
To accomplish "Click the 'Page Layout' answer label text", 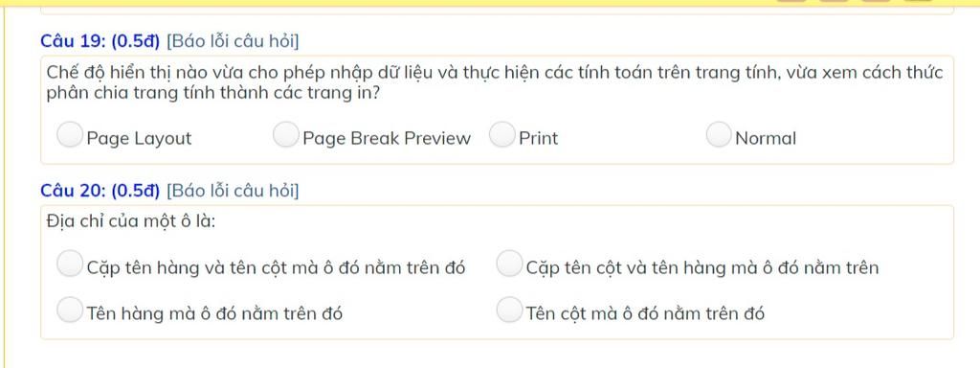I will 139,139.
